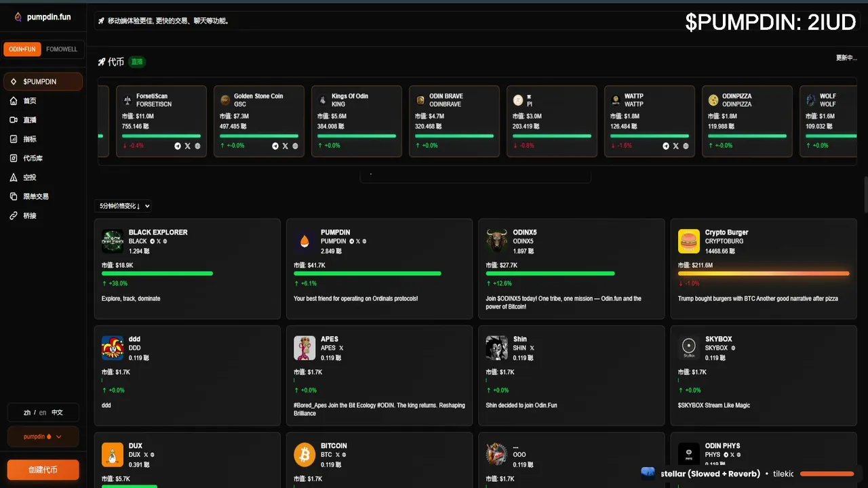
Task: Open Golden Stone Coin X icon
Action: [285, 146]
